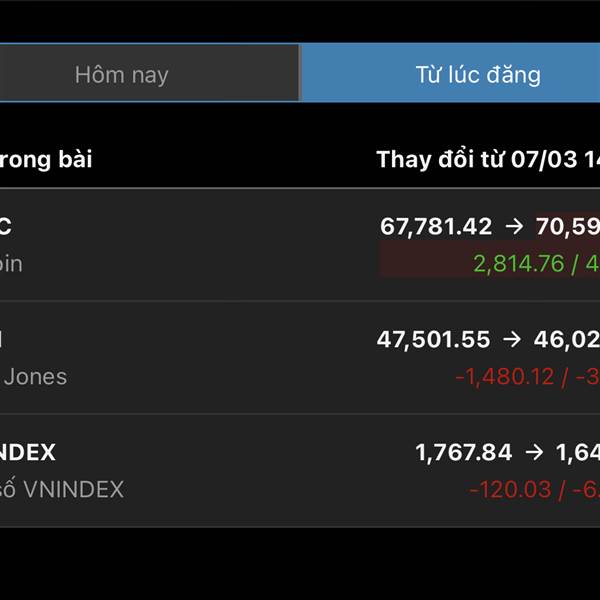
Task: Click the starting value 47,501.55
Action: 434,340
